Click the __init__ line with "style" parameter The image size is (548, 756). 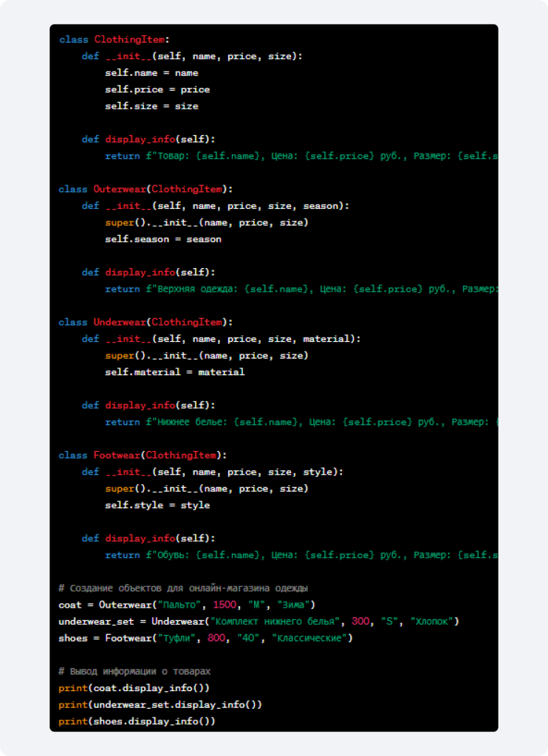click(212, 472)
